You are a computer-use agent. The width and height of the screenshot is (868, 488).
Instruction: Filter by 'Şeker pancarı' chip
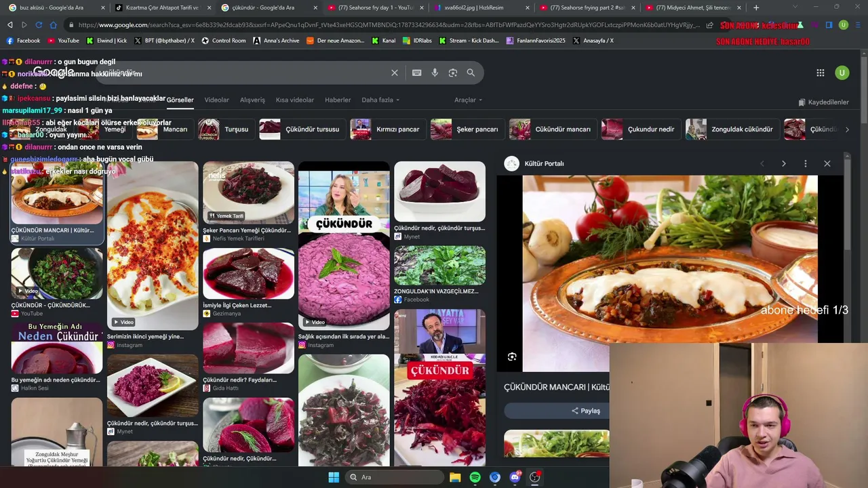tap(467, 129)
